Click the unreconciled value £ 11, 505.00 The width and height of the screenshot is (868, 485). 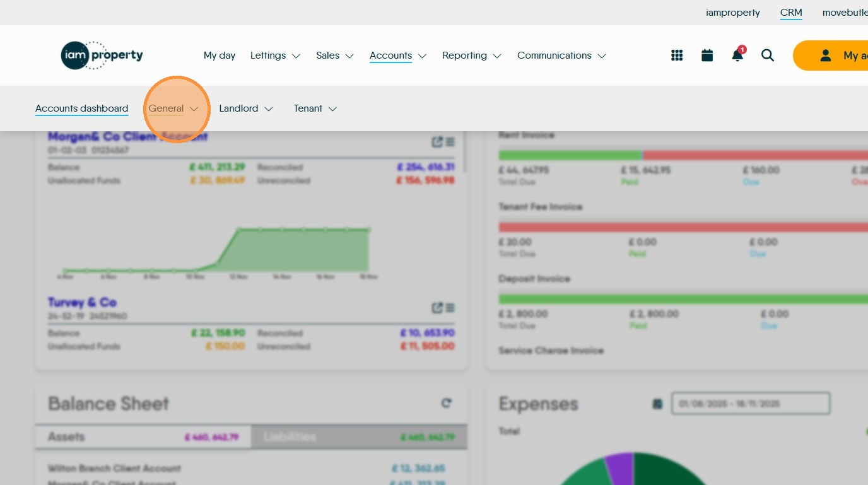(427, 346)
